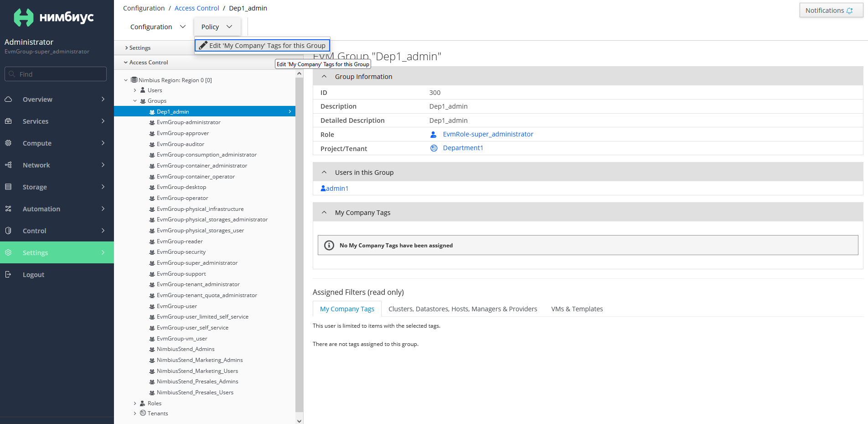Viewport: 868px width, 424px height.
Task: Collapse the Nimbius Region tree node
Action: point(126,80)
